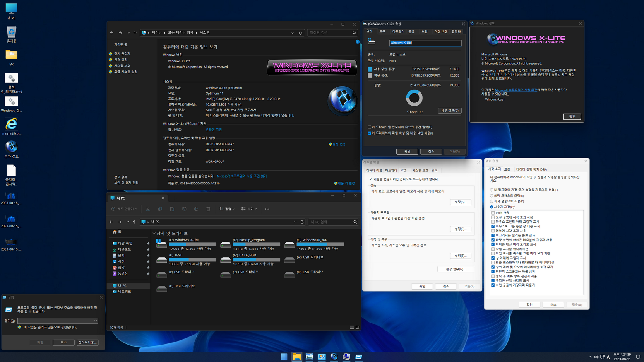Click the paste icon in 내 PC toolbar

[172, 209]
